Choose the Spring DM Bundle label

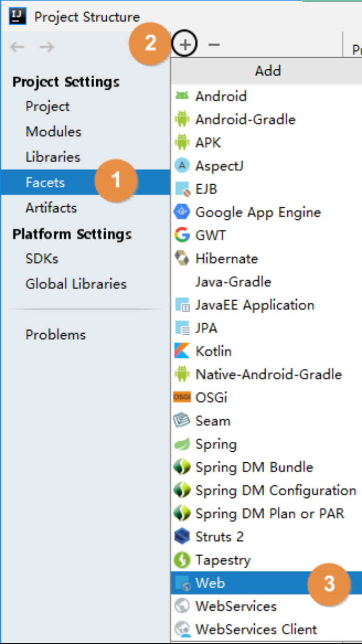254,467
